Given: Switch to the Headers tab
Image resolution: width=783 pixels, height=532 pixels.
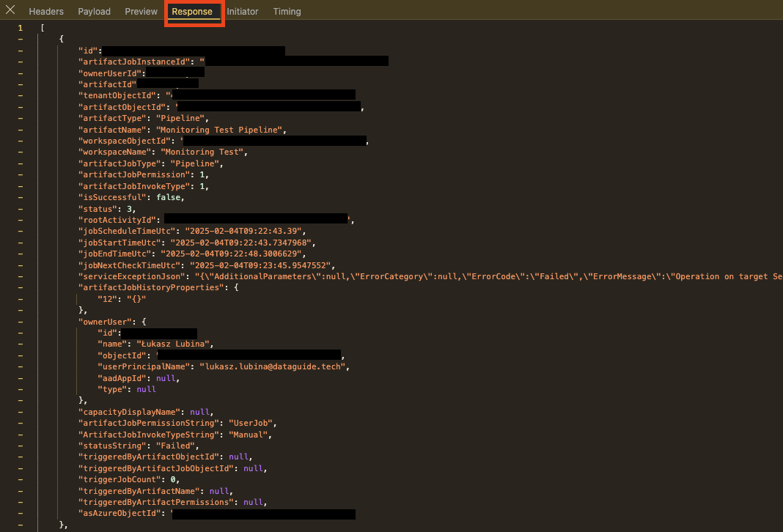Looking at the screenshot, I should click(46, 12).
